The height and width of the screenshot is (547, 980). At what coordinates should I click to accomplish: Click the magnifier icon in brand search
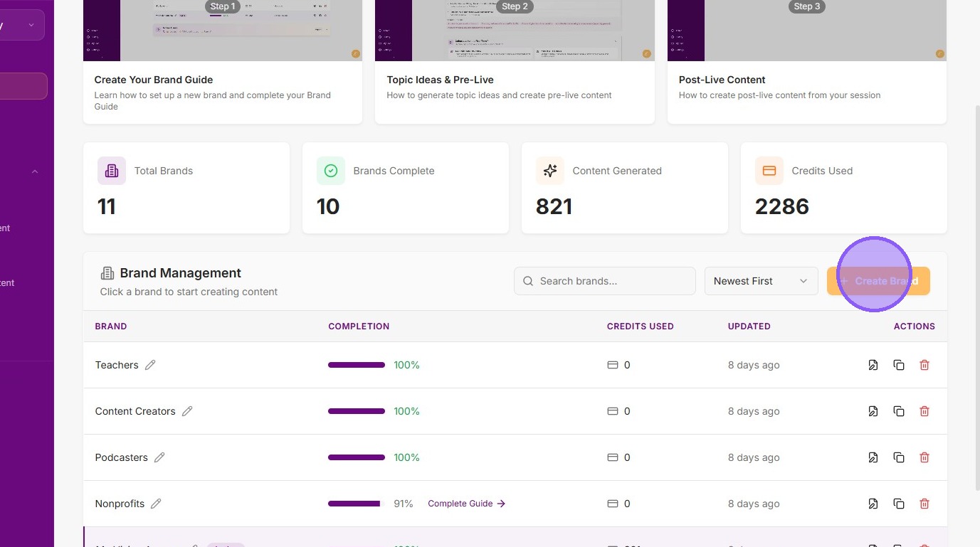coord(528,281)
